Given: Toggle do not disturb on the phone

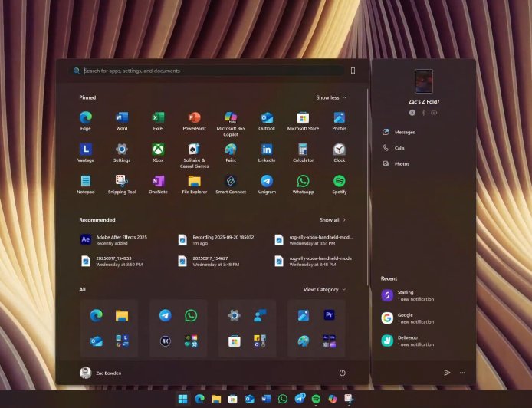Looking at the screenshot, I should coord(412,112).
